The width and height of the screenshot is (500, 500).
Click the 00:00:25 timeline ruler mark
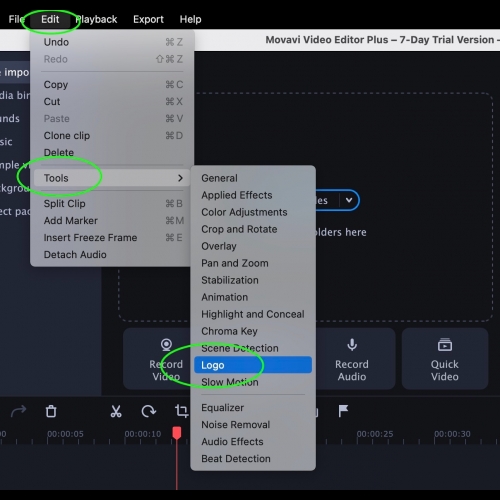pos(375,434)
